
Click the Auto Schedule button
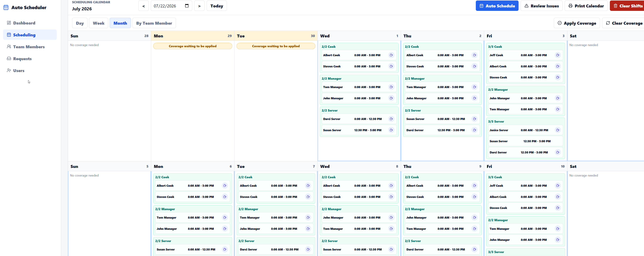[497, 6]
